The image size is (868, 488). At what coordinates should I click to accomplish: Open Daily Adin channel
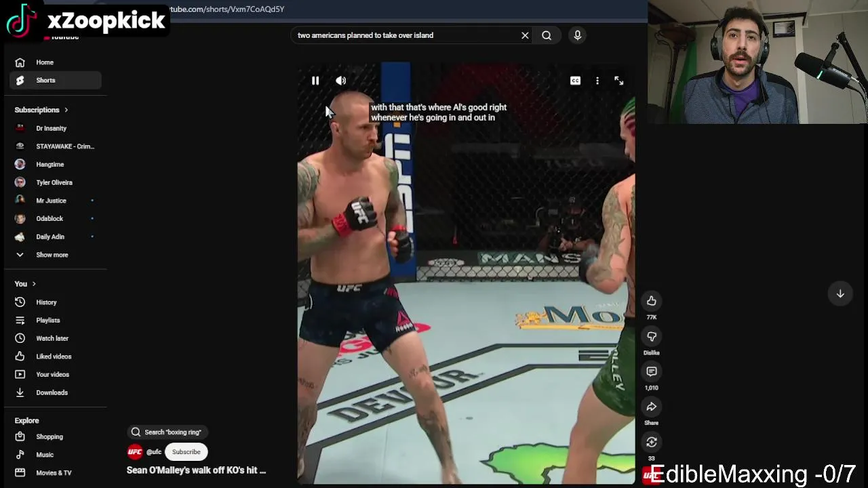click(x=56, y=237)
